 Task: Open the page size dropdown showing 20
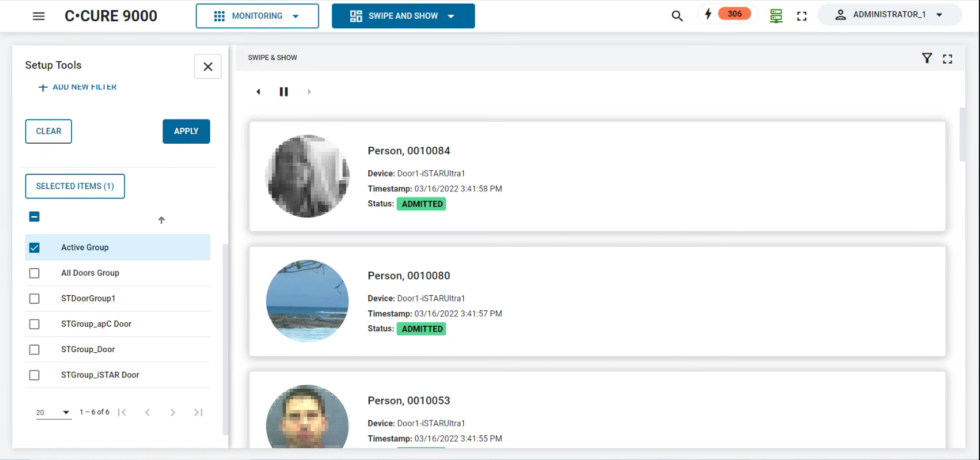pos(53,412)
